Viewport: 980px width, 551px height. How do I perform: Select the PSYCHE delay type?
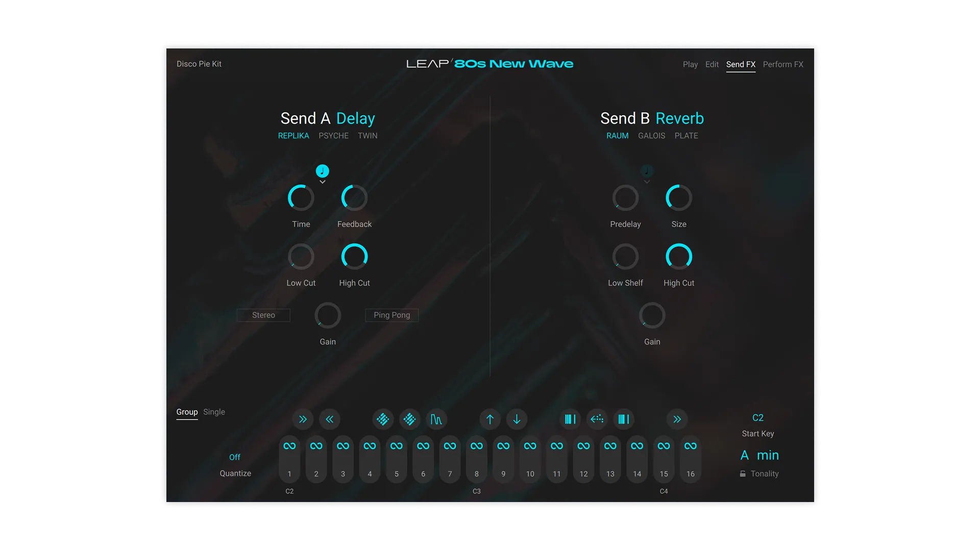(333, 136)
